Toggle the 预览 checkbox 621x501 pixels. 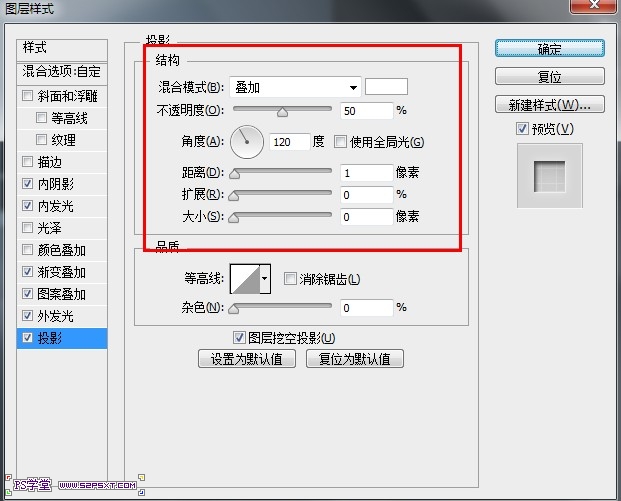[x=522, y=129]
